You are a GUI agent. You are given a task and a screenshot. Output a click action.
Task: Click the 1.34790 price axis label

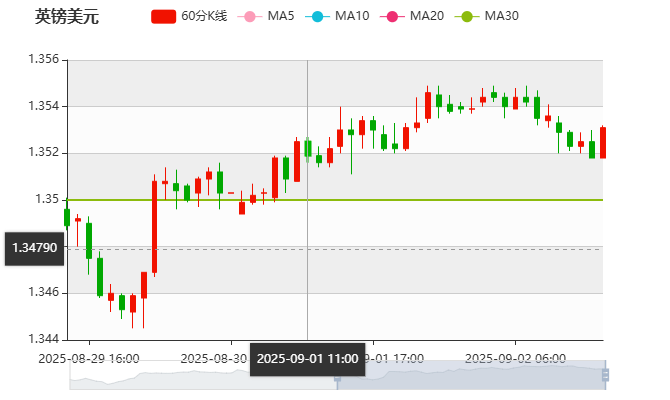coord(34,246)
